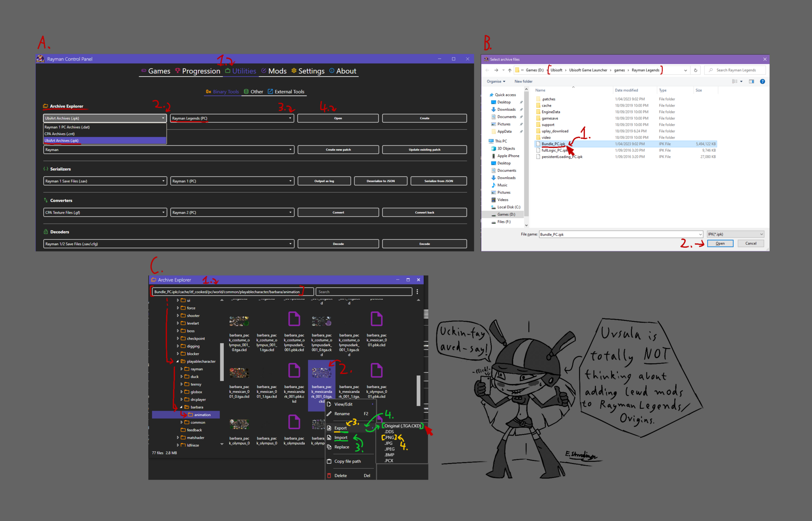This screenshot has height=521, width=812.
Task: Click the EngineData folder icon
Action: (x=538, y=112)
